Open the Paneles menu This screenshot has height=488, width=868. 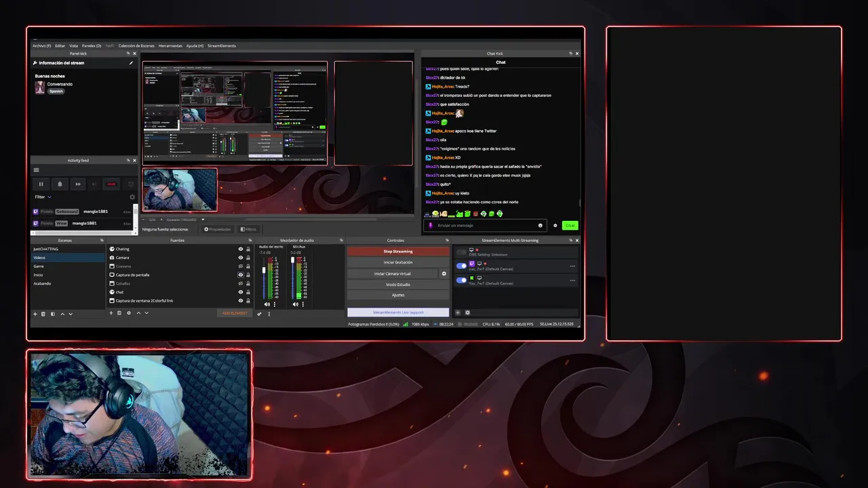(92, 46)
